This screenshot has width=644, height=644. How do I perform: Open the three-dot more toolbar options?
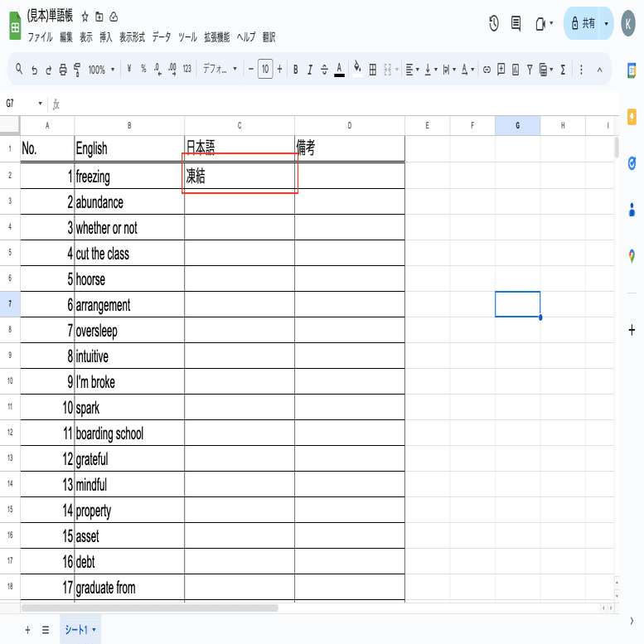[581, 70]
